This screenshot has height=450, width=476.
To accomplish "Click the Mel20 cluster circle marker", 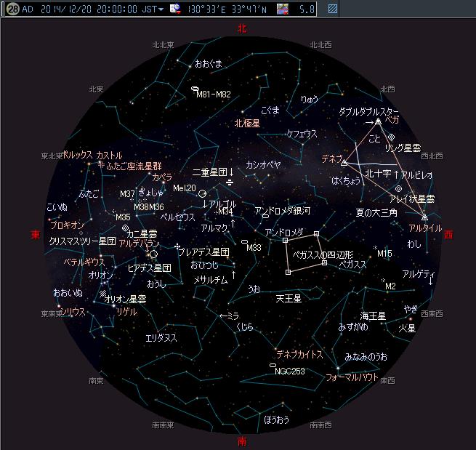I will (202, 193).
